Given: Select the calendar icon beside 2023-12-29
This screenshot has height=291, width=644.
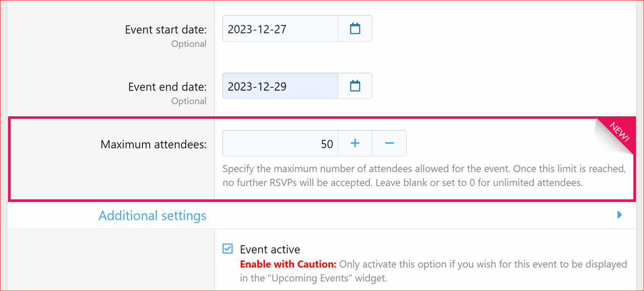Looking at the screenshot, I should (355, 86).
